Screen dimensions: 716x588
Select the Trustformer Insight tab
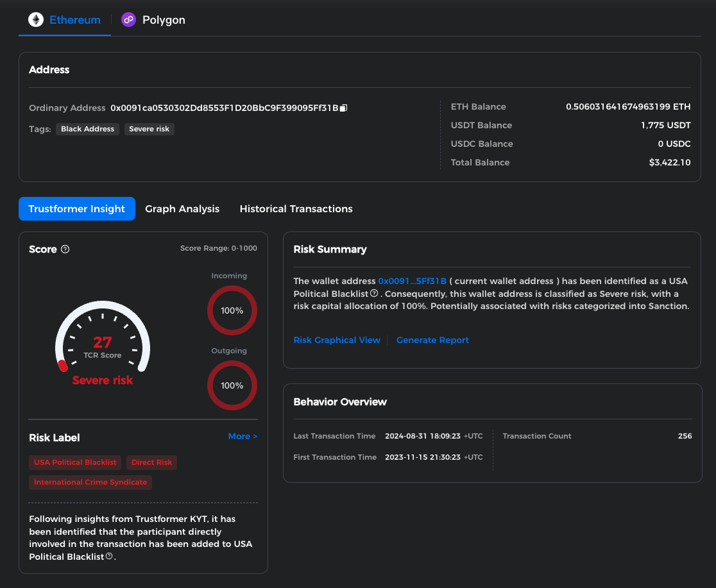77,208
